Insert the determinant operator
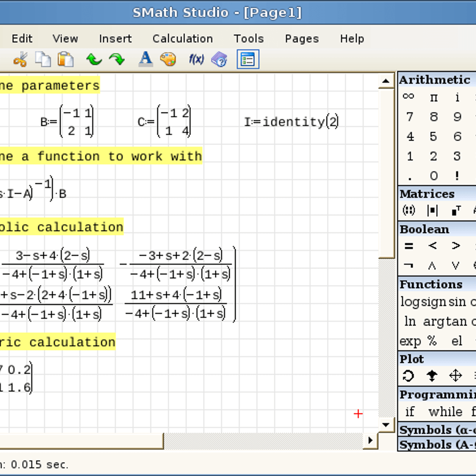 tap(432, 211)
